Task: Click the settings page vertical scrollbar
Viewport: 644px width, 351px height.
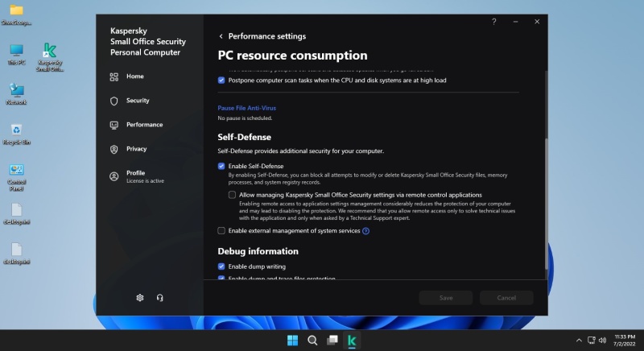Action: pos(547,204)
